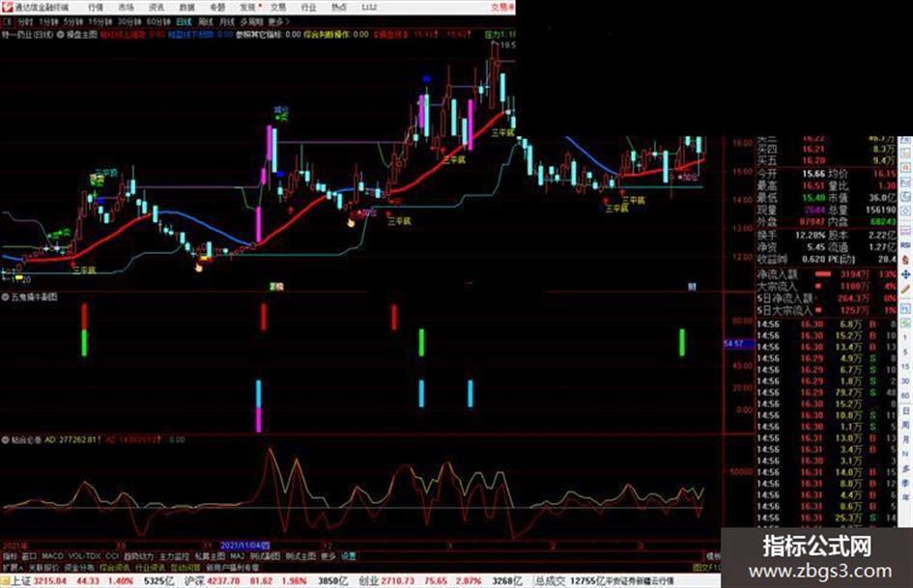
Task: Click the 日 period shortcut in sidebar
Action: 905,411
